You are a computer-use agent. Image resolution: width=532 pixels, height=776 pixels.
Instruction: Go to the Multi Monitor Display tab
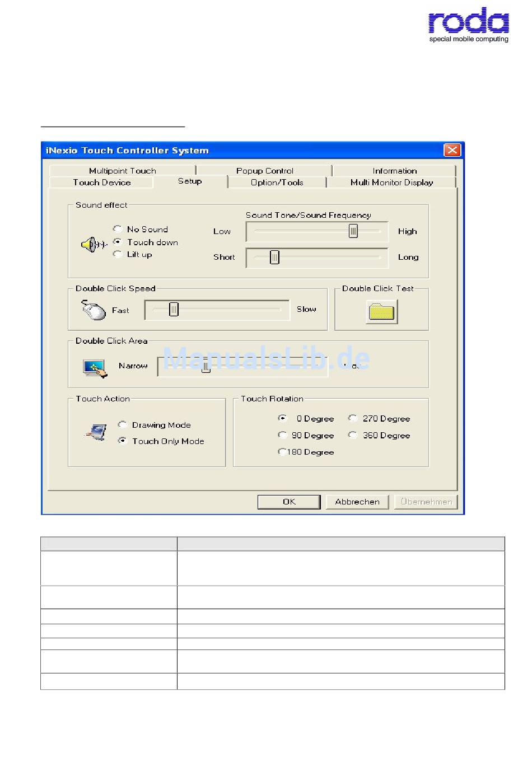(x=391, y=183)
